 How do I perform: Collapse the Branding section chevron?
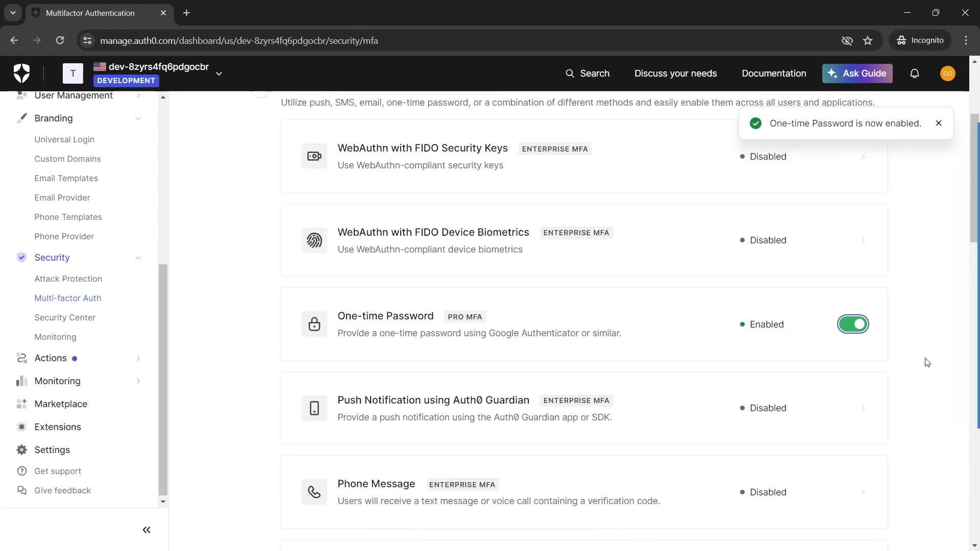[138, 118]
